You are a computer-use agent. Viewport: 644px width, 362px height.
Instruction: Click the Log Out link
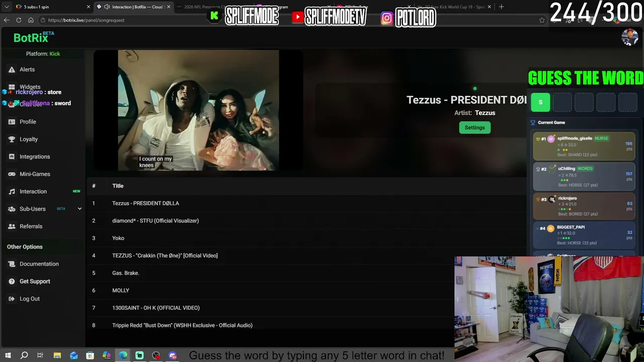(30, 299)
